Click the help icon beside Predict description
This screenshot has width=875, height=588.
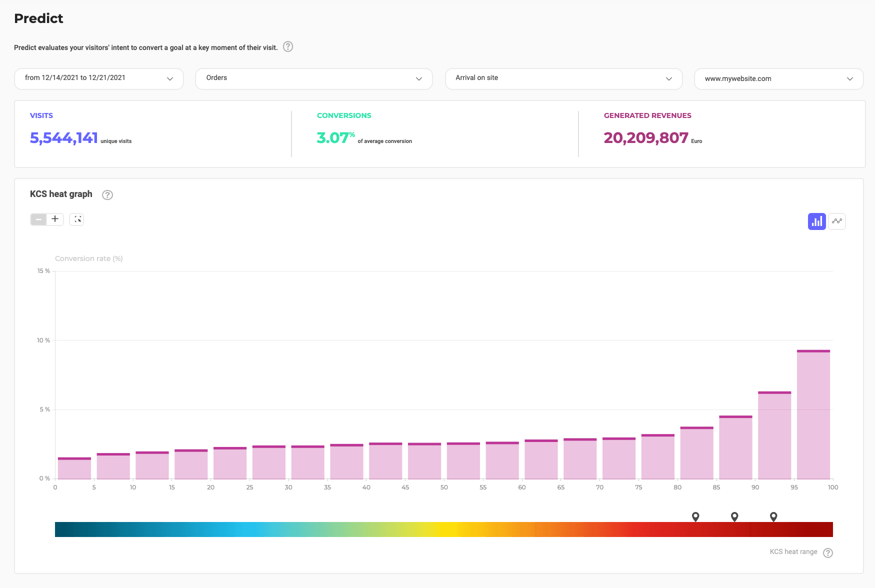point(288,47)
